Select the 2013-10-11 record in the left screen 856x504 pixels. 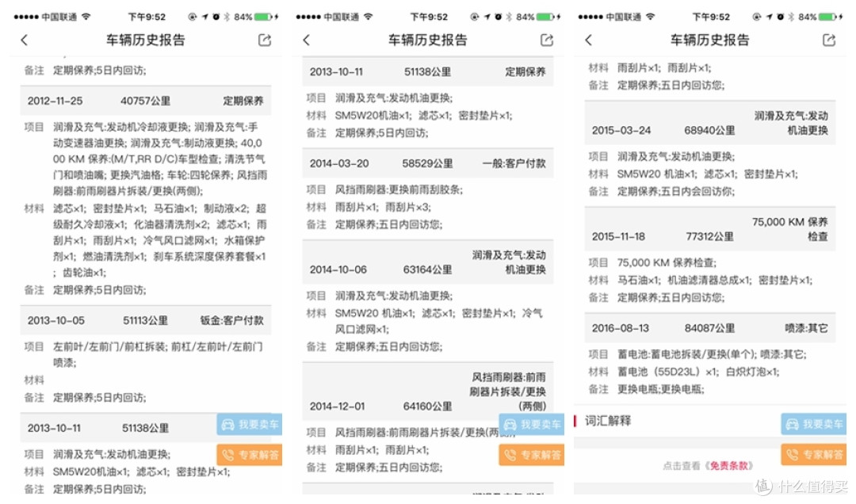pyautogui.click(x=146, y=428)
